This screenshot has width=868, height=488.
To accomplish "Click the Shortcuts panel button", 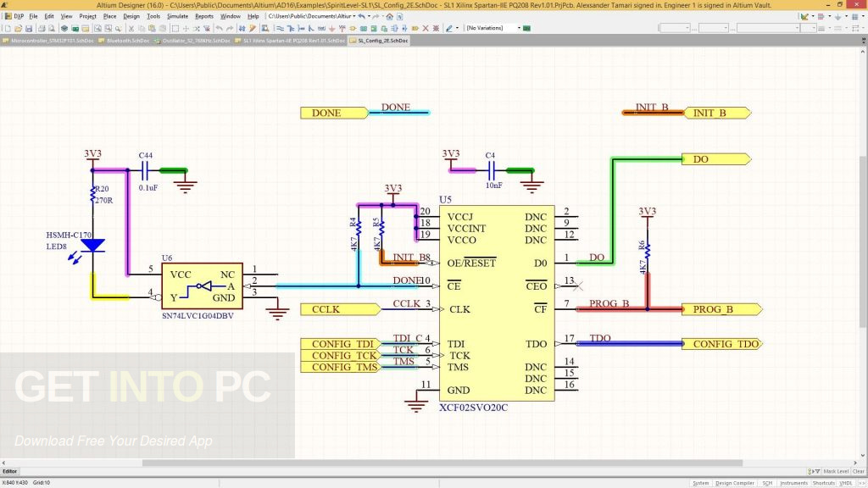I will tap(823, 483).
